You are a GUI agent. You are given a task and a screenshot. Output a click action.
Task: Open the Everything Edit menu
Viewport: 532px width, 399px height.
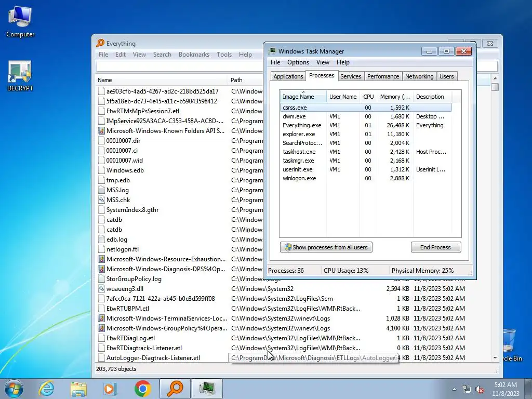click(x=120, y=54)
